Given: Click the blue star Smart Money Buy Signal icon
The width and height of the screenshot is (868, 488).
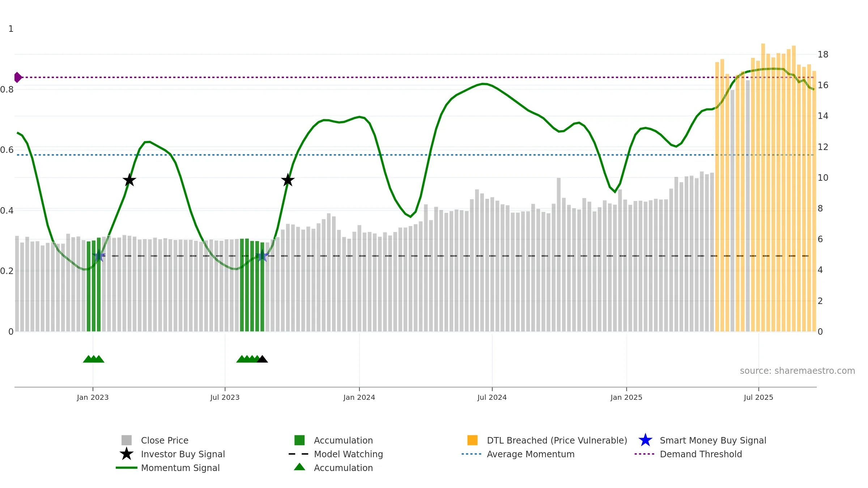Looking at the screenshot, I should pos(645,440).
